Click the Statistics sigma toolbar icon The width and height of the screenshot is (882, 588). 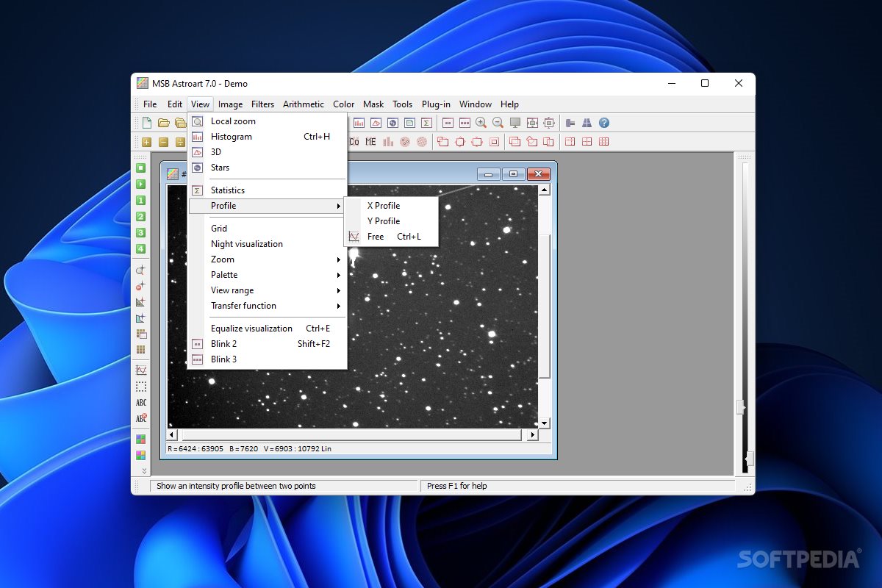[x=426, y=123]
